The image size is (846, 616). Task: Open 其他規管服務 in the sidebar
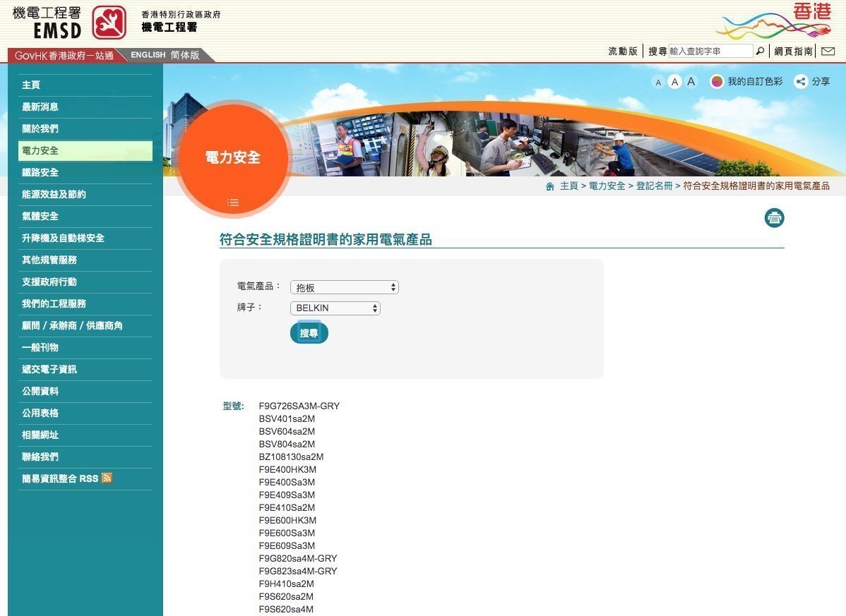coord(85,260)
